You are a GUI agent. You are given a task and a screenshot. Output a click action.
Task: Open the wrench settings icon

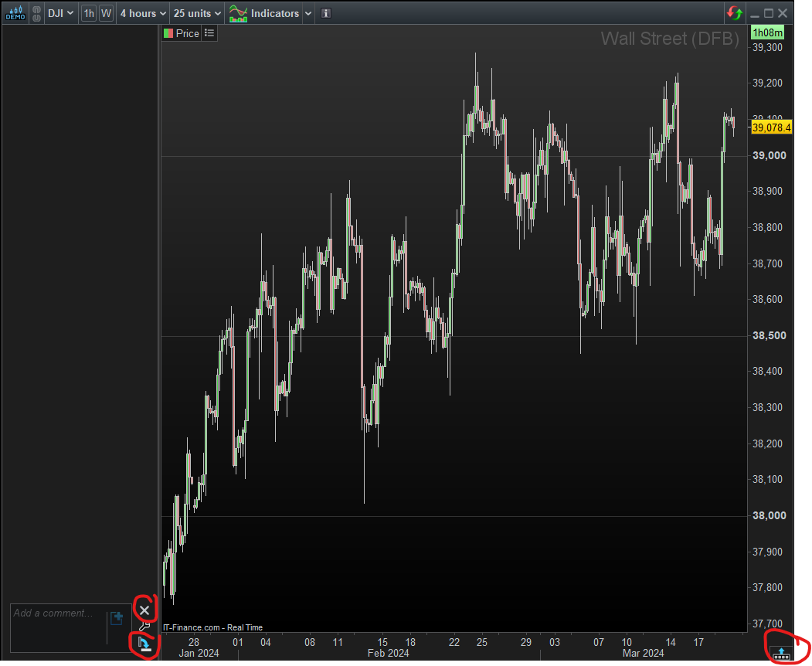coord(144,627)
